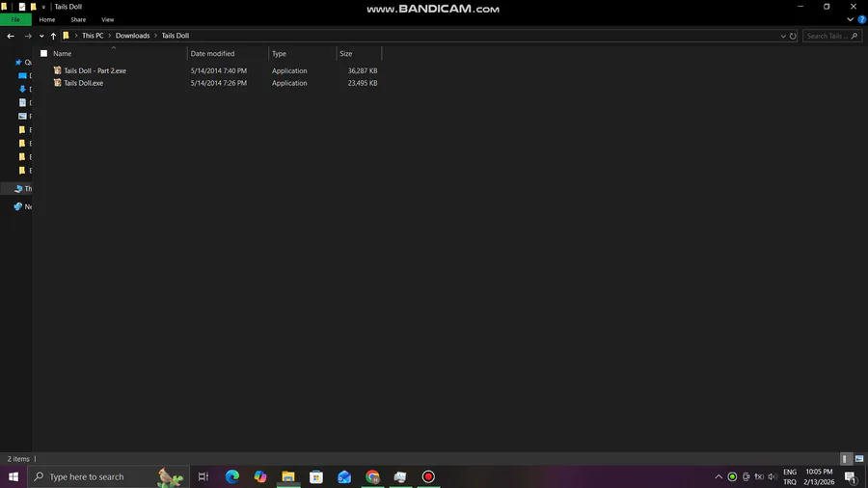Open the volume speaker control
868x488 pixels.
click(773, 476)
